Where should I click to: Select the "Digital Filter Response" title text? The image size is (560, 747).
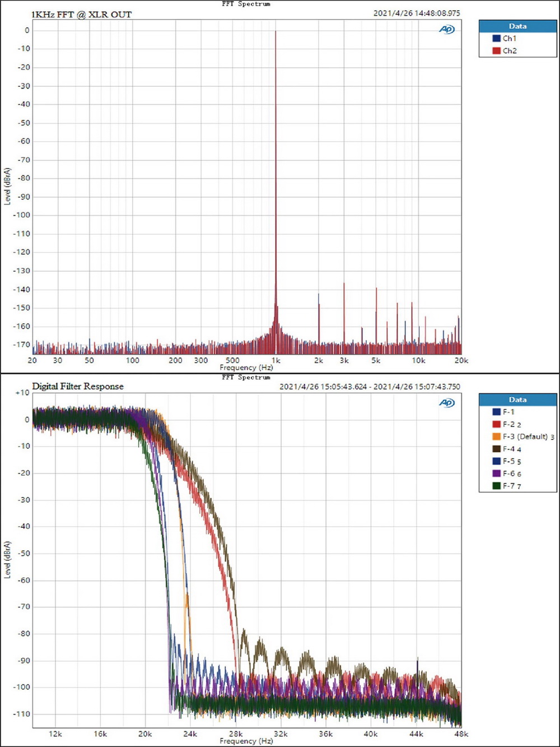[78, 386]
